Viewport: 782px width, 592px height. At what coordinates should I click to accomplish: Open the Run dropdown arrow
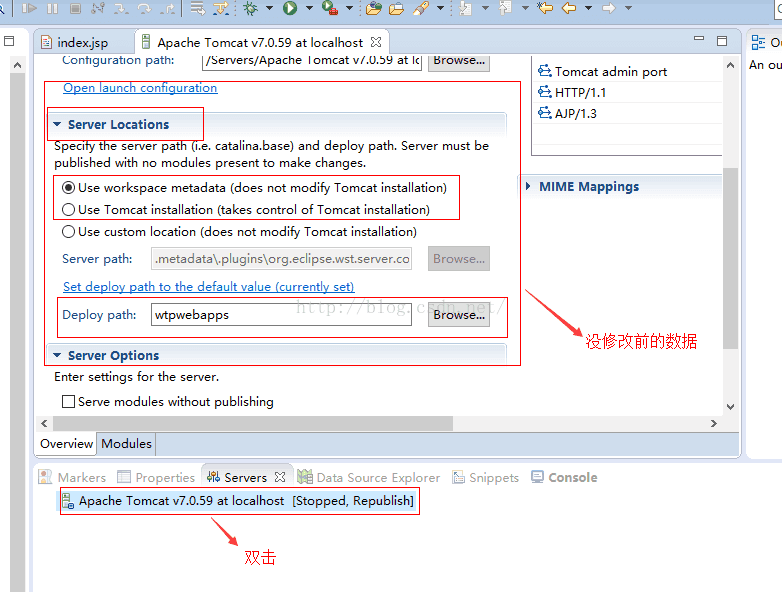[x=309, y=8]
